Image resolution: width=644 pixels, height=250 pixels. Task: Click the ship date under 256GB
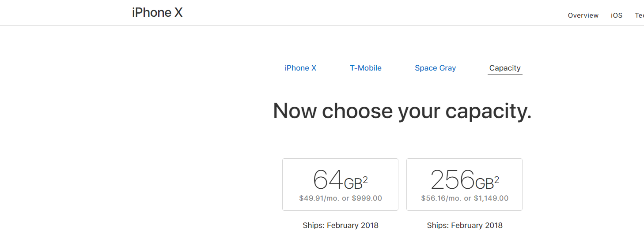[x=464, y=225]
